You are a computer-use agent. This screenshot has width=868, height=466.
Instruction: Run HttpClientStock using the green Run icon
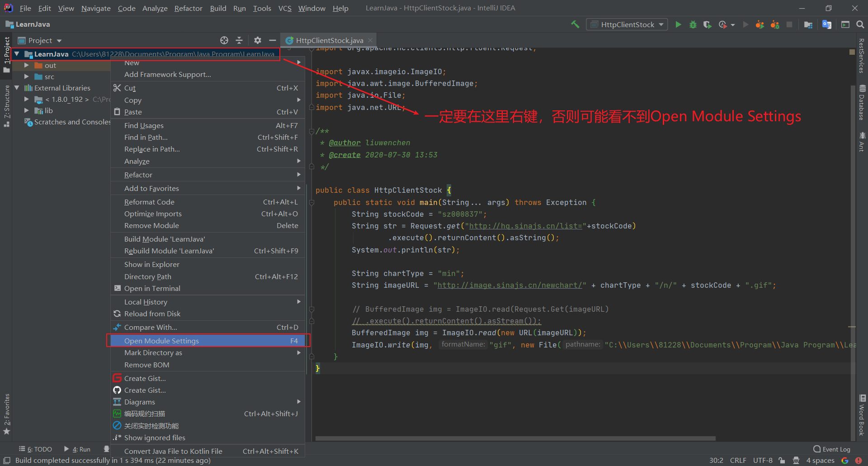click(678, 24)
